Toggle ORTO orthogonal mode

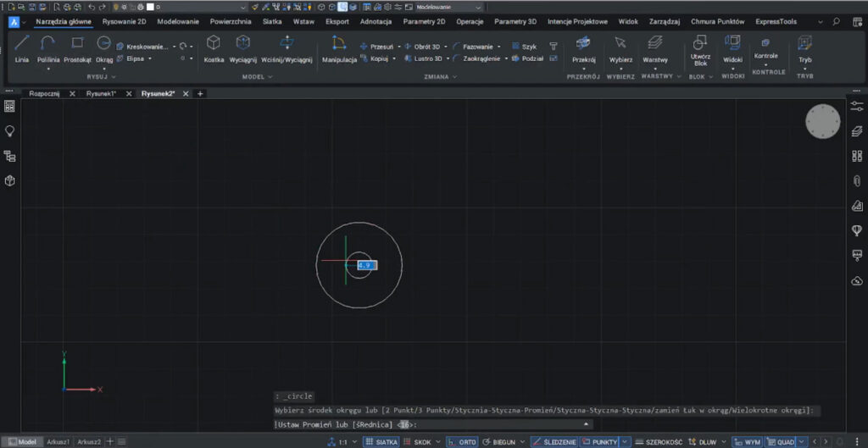coord(462,442)
